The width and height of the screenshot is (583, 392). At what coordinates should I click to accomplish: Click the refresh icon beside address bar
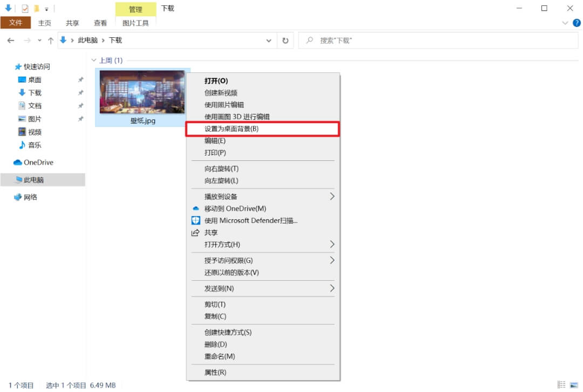[286, 40]
